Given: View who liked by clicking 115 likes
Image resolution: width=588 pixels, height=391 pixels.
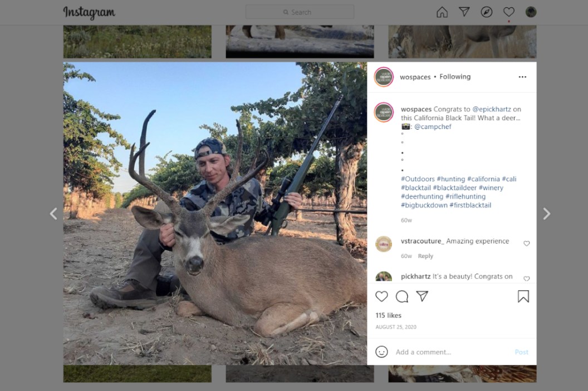Looking at the screenshot, I should [x=388, y=315].
